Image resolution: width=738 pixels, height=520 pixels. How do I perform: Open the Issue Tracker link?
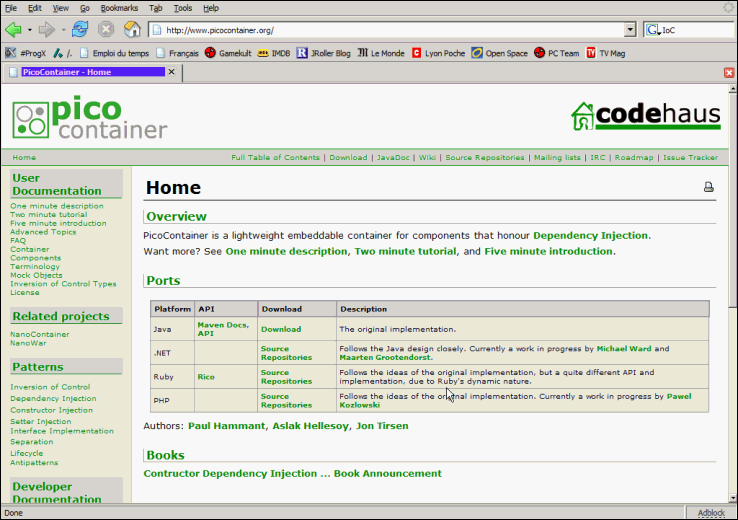(x=690, y=158)
